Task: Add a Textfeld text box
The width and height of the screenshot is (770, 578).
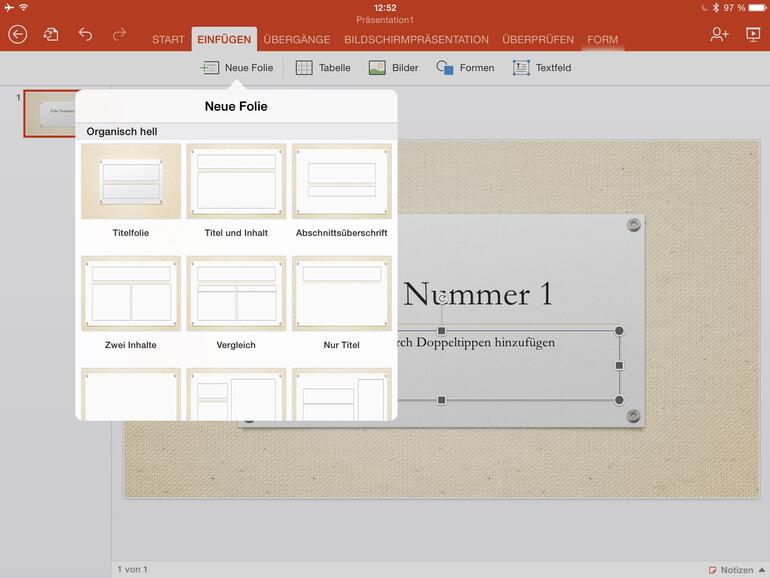Action: pos(542,68)
